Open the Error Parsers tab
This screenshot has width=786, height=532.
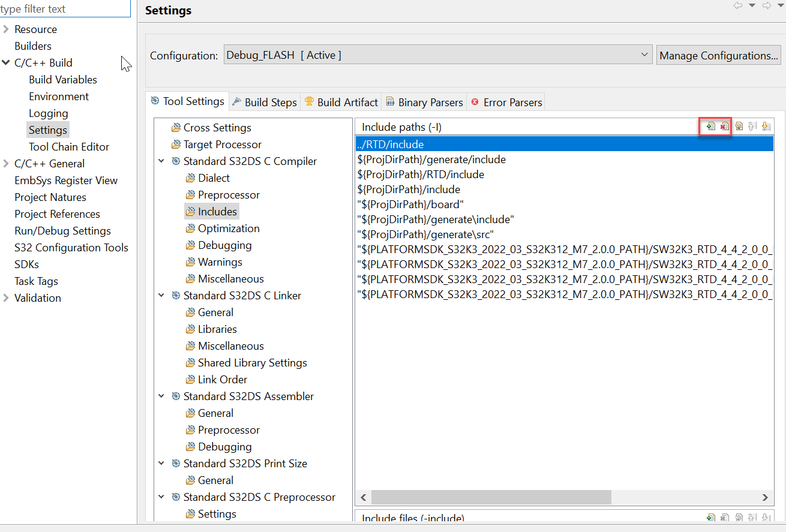tap(506, 102)
